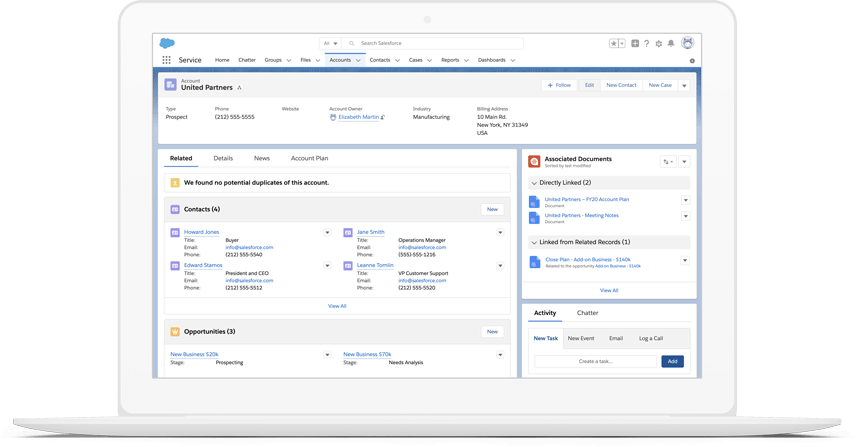Open the user profile avatar
Image resolution: width=857 pixels, height=447 pixels.
(688, 43)
